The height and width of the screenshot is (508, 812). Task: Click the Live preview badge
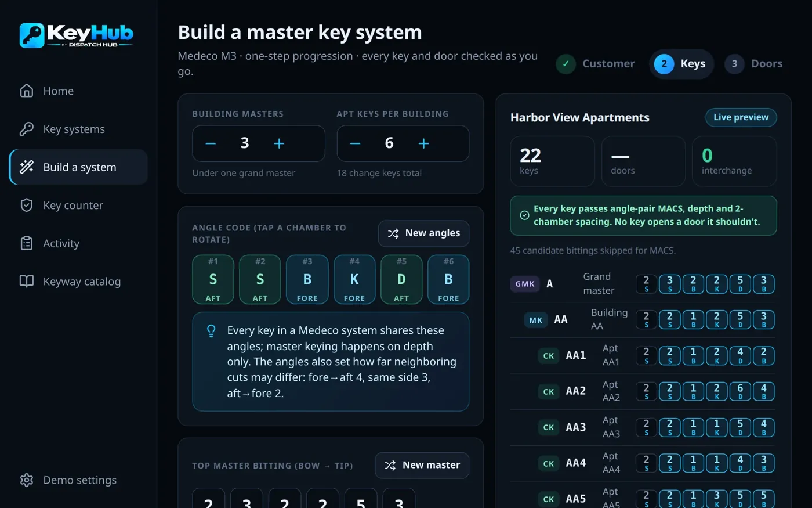pyautogui.click(x=741, y=117)
